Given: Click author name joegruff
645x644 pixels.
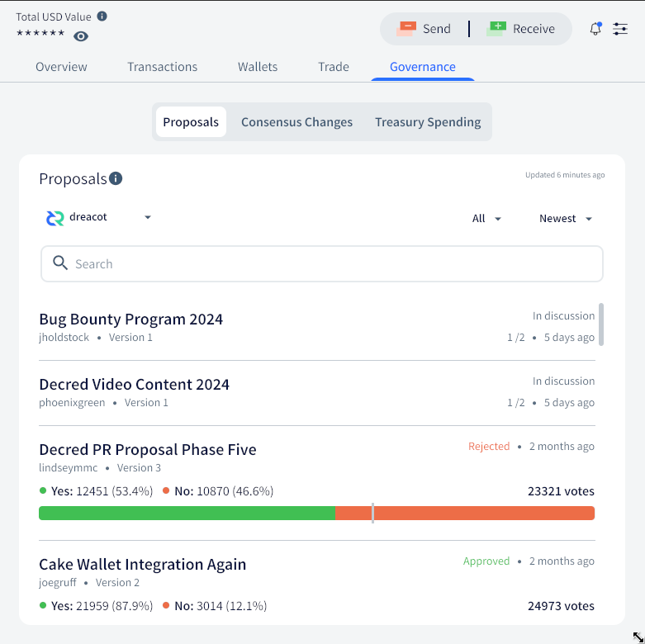Looking at the screenshot, I should coord(58,582).
